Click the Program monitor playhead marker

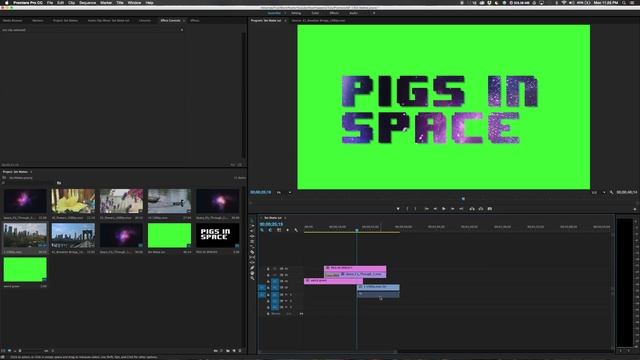(x=463, y=199)
